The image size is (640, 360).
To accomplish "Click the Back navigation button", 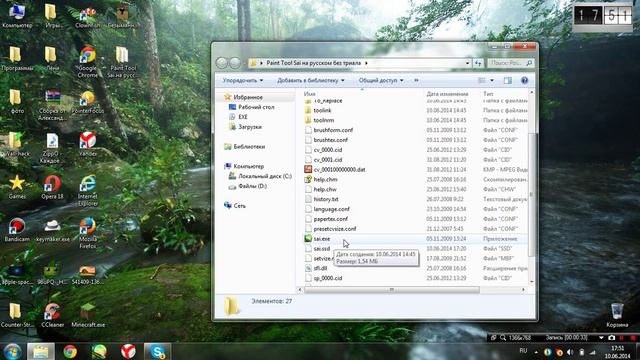I will [x=222, y=63].
